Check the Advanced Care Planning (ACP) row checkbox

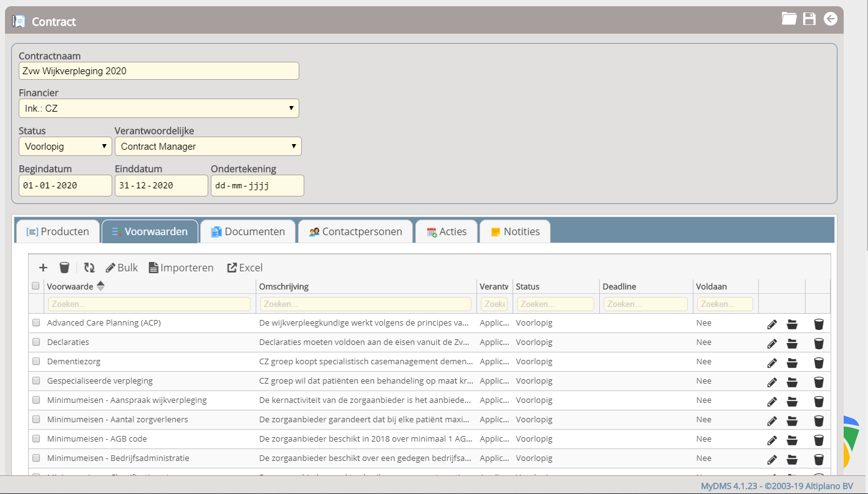[36, 322]
